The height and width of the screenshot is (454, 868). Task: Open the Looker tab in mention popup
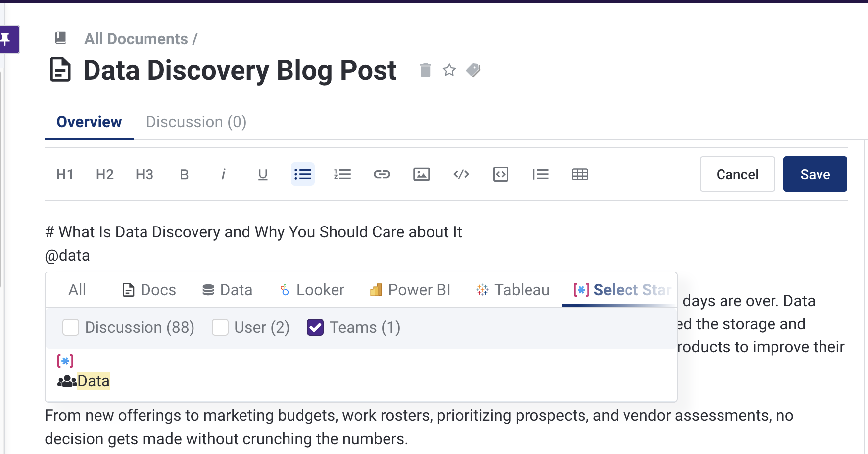tap(312, 290)
